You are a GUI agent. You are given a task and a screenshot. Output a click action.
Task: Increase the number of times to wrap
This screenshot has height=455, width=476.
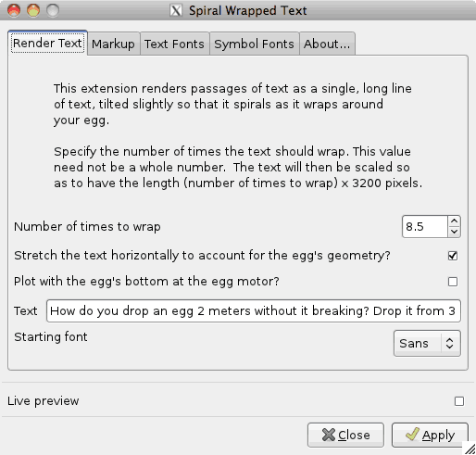click(454, 221)
